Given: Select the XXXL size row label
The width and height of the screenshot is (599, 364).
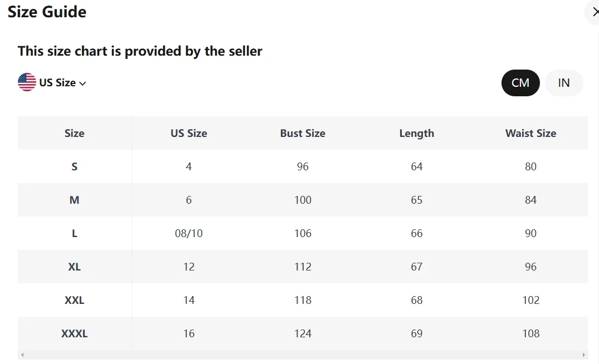Looking at the screenshot, I should [x=75, y=333].
